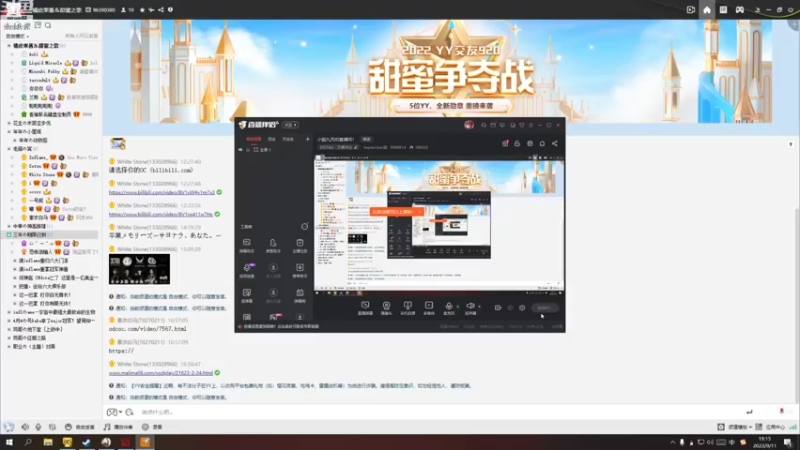Viewport: 800px width, 450px height.
Task: Click the microphone icon in streaming tool bottom bar
Action: pos(448,307)
